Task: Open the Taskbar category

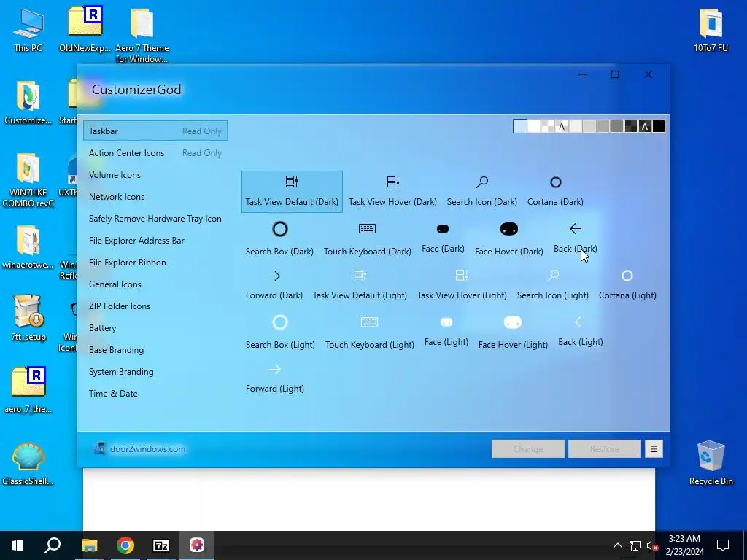Action: point(155,131)
